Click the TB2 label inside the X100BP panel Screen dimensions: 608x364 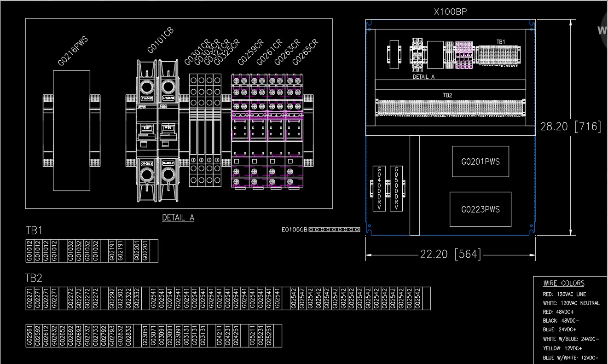(447, 95)
